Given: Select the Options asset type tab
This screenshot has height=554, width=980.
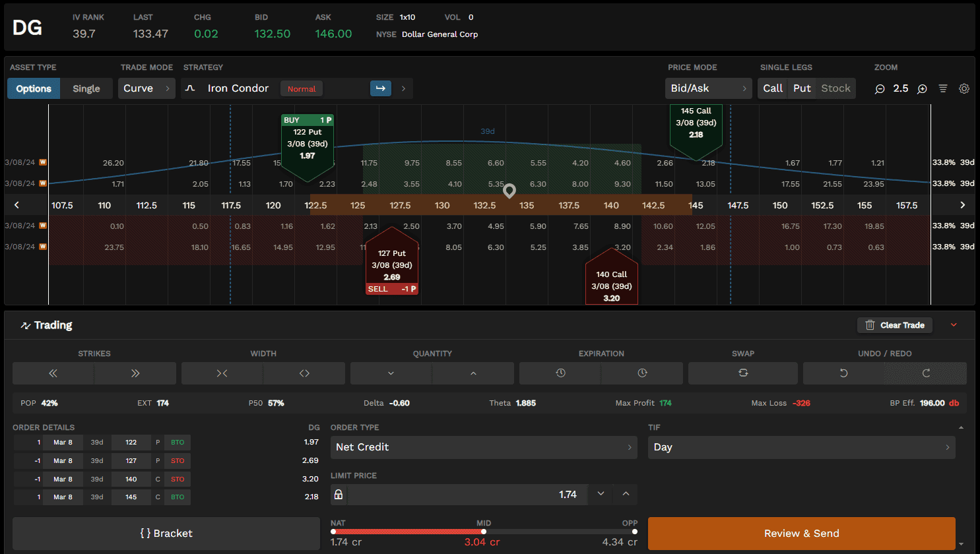Looking at the screenshot, I should pyautogui.click(x=34, y=89).
